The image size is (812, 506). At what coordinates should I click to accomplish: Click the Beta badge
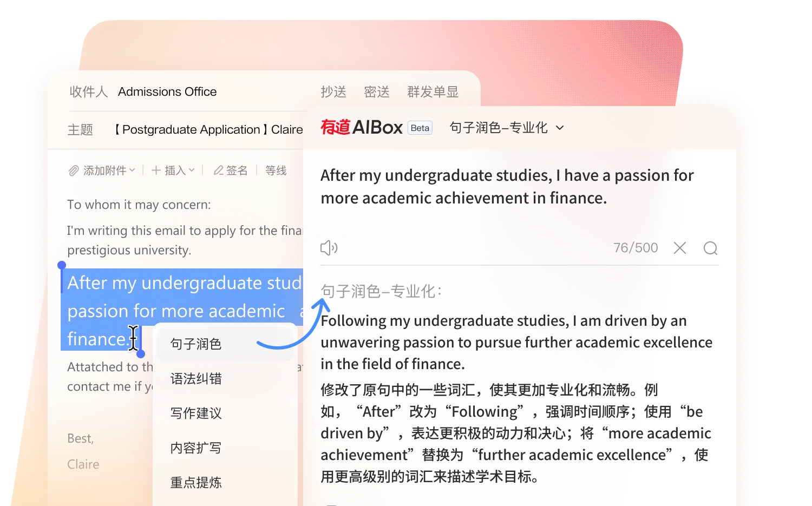pyautogui.click(x=420, y=128)
